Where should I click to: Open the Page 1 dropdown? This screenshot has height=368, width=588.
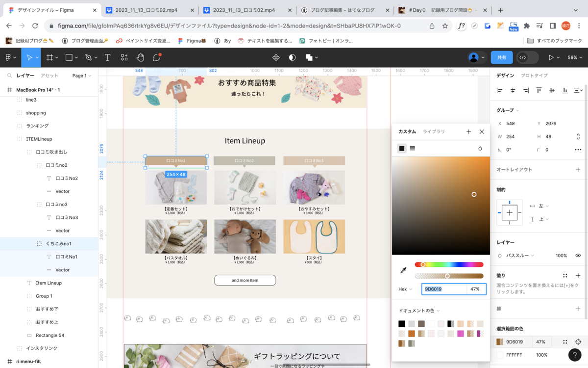pos(82,76)
